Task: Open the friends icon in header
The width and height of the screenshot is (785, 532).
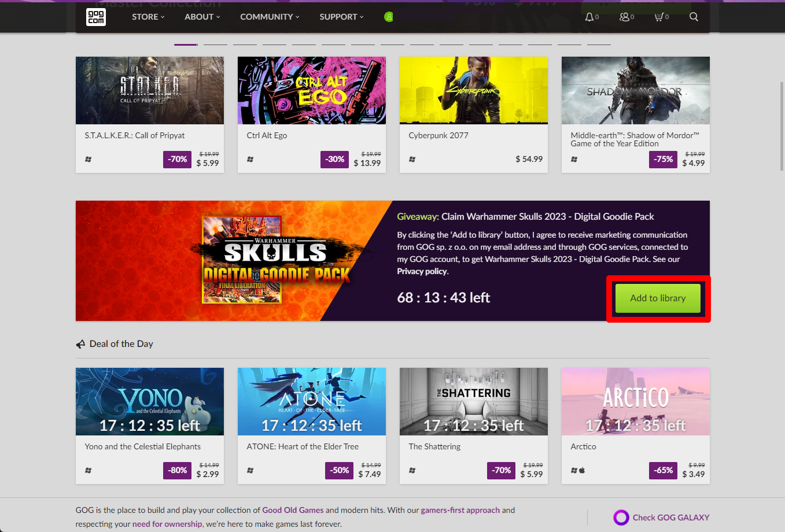Action: (624, 17)
